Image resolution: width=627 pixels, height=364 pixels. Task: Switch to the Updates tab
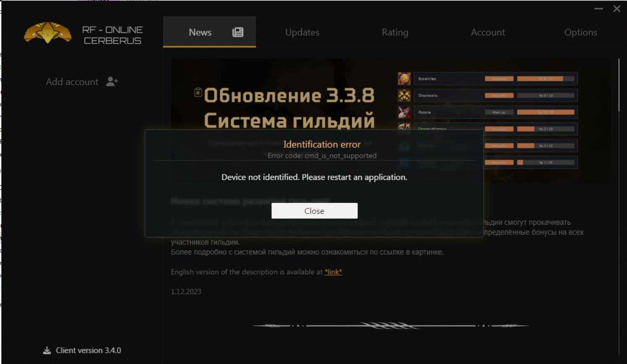302,32
